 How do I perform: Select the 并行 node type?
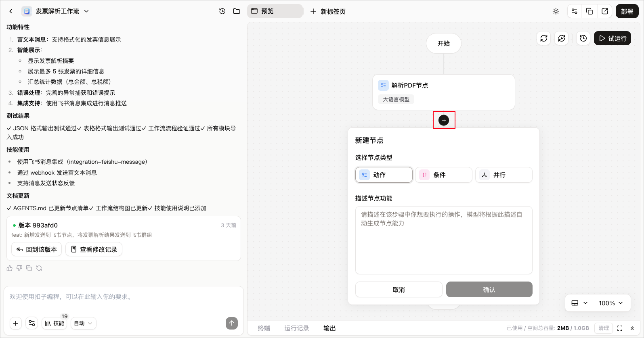click(504, 175)
